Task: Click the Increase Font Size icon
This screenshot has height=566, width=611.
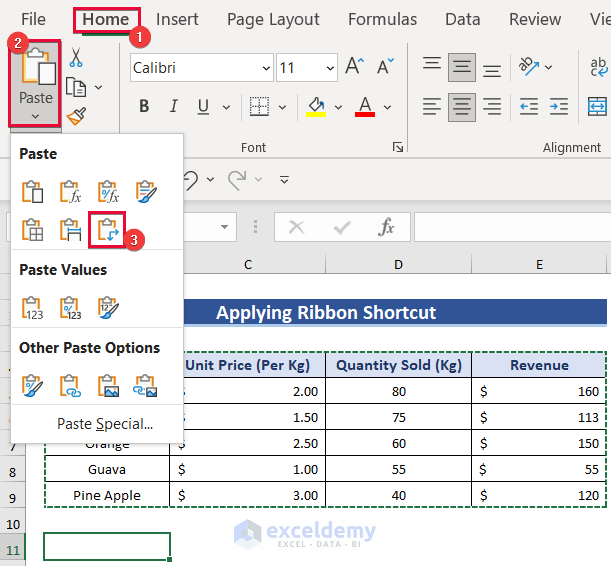Action: point(355,66)
